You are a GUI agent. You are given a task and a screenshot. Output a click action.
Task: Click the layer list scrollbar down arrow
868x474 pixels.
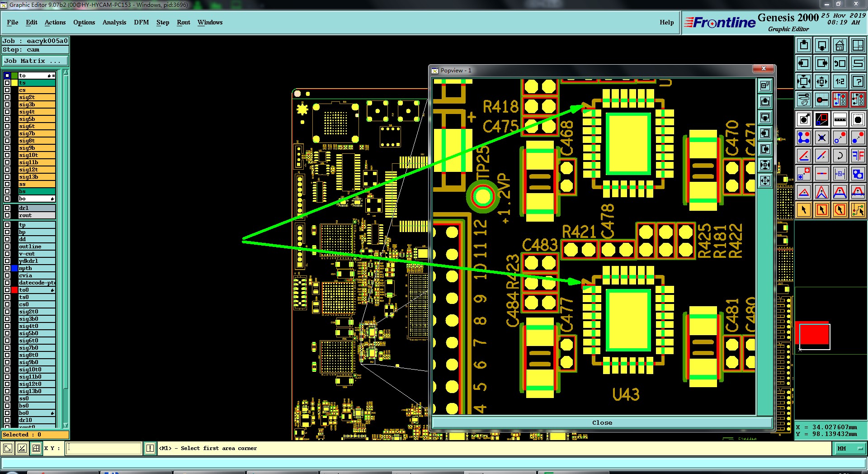click(x=66, y=425)
